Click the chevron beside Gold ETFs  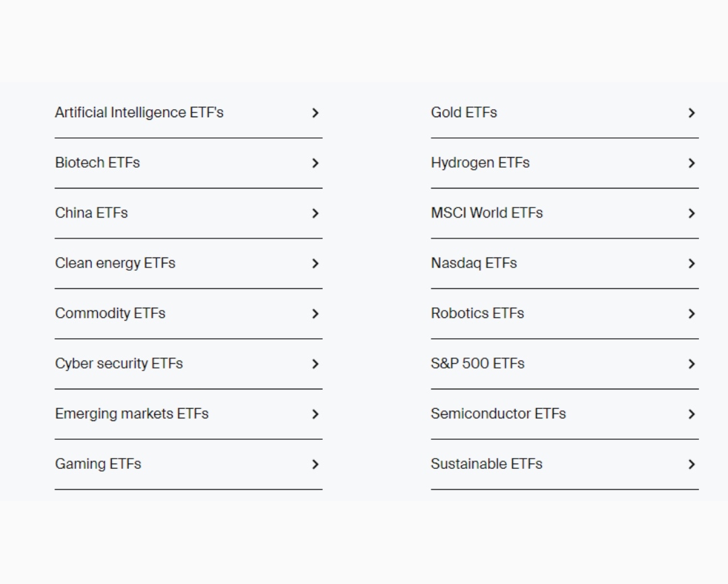click(692, 112)
